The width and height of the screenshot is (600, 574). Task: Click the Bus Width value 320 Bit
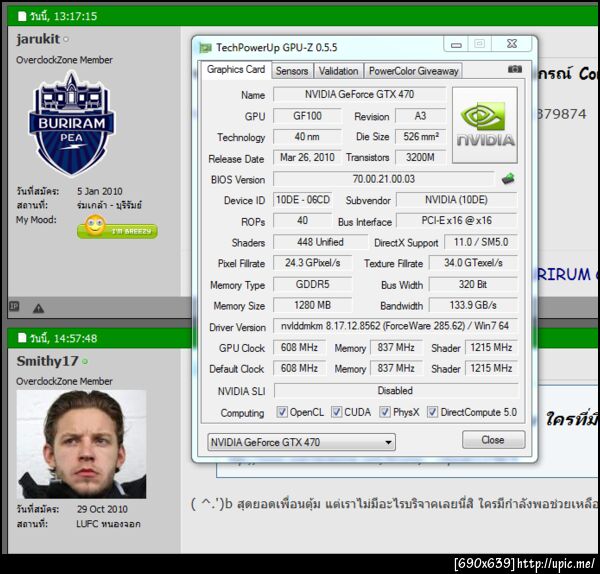[x=473, y=284]
